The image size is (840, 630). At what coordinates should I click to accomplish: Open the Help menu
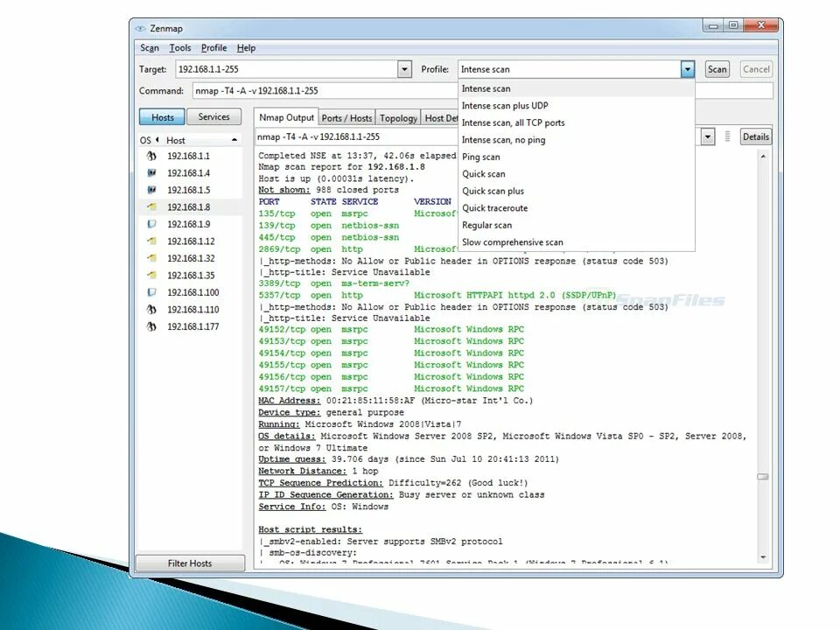pos(246,47)
